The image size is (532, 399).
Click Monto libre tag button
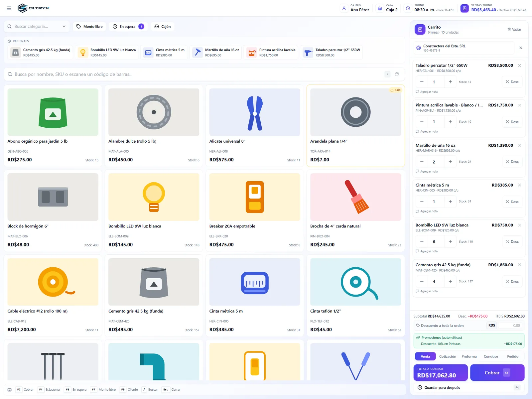point(89,27)
